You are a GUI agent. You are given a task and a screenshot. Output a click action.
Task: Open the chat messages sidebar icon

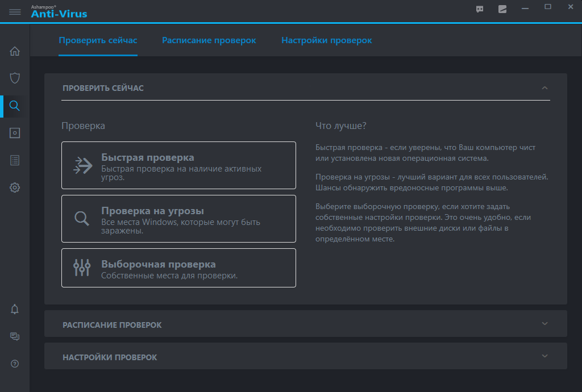[x=15, y=336]
